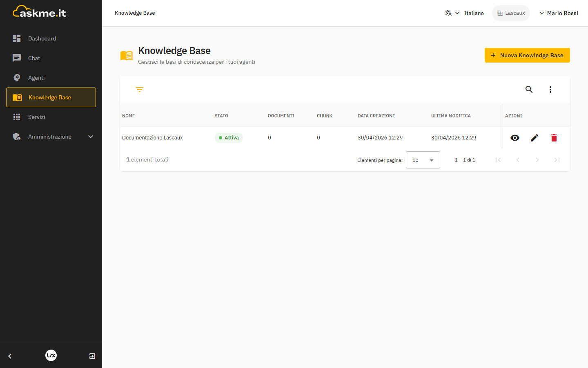Open the Mario Rossi user menu
The image size is (588, 368).
[x=559, y=13]
